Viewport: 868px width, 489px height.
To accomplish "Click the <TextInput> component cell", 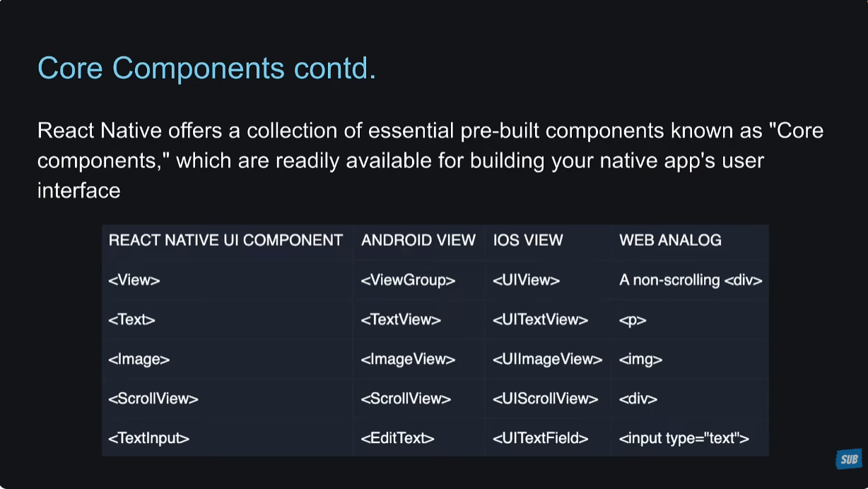I will 149,438.
